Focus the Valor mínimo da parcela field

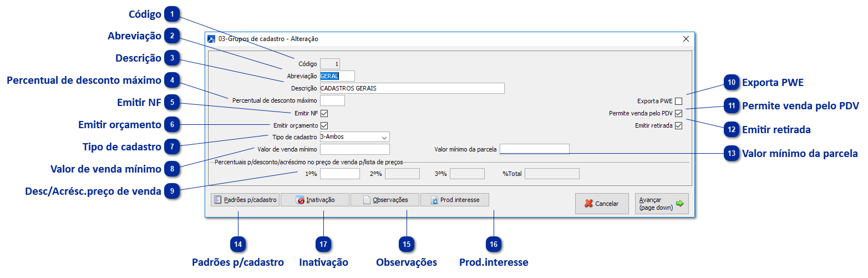535,149
